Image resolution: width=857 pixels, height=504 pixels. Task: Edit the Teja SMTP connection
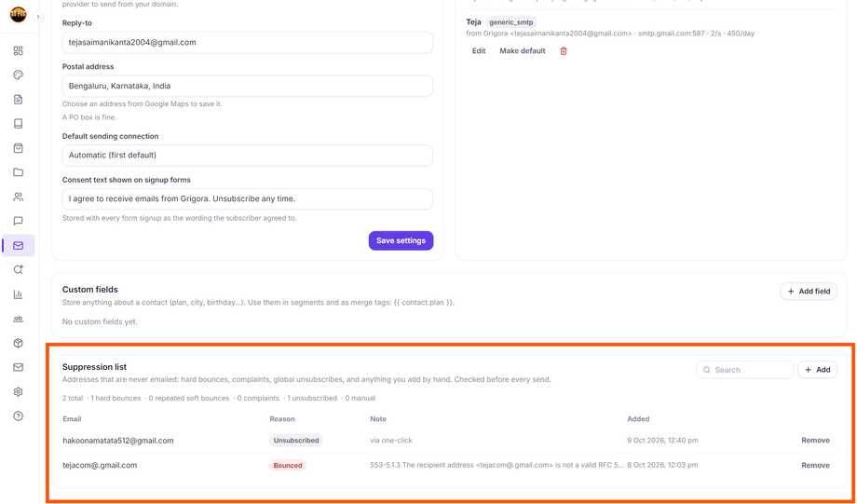479,51
